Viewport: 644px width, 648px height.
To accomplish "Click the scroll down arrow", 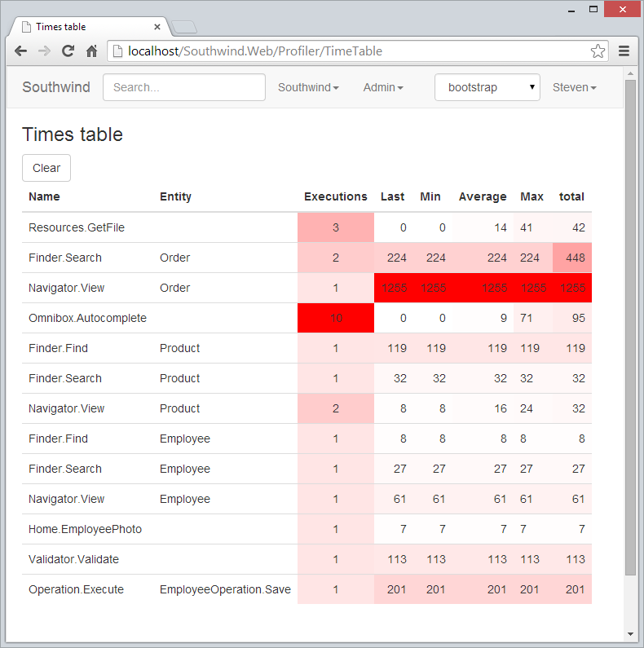I will pyautogui.click(x=630, y=634).
